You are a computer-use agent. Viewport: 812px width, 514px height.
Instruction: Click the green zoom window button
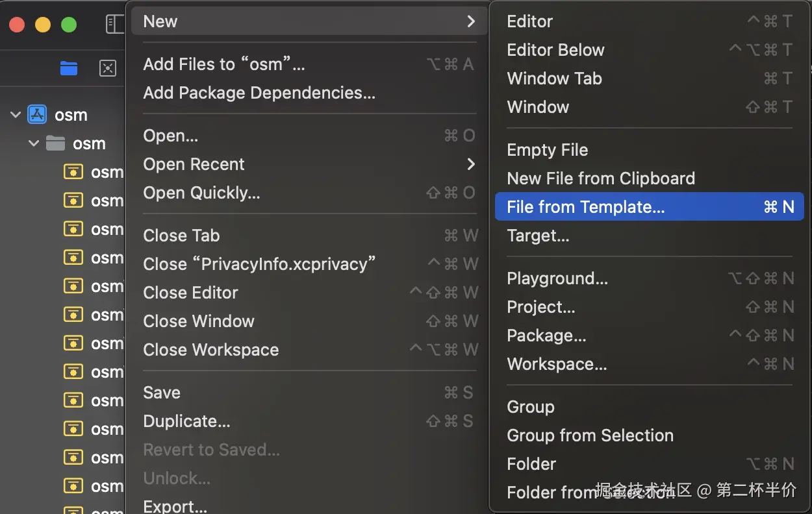[69, 25]
